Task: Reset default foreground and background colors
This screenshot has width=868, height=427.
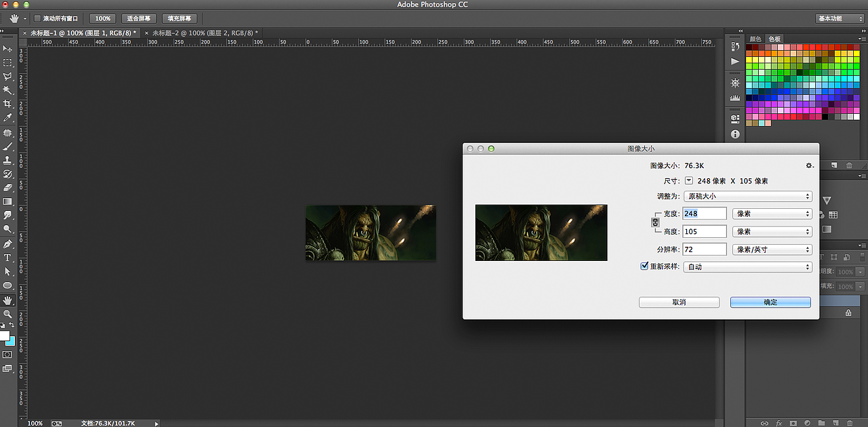Action: click(x=3, y=326)
